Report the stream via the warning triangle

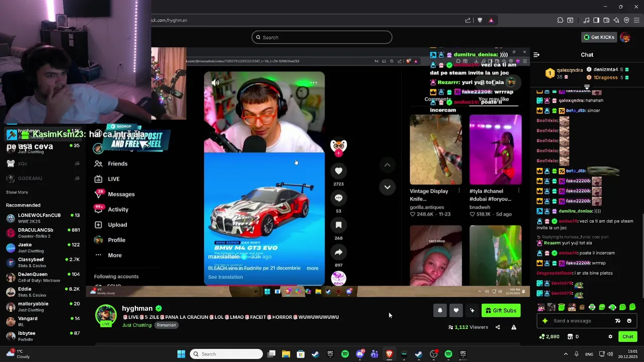[x=514, y=327]
